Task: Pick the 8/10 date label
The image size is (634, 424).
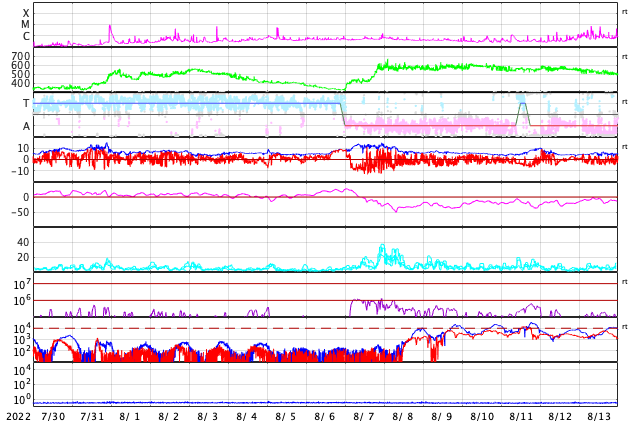Action: coord(482,417)
